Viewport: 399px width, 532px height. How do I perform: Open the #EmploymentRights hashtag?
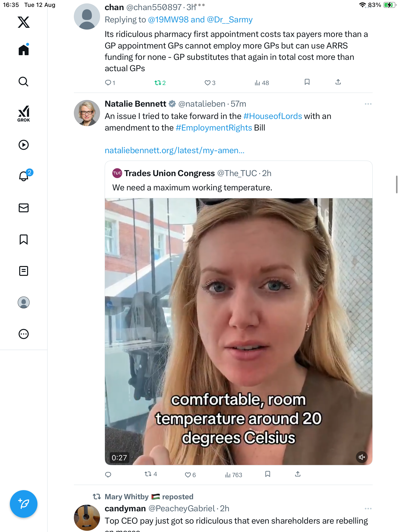coord(214,128)
